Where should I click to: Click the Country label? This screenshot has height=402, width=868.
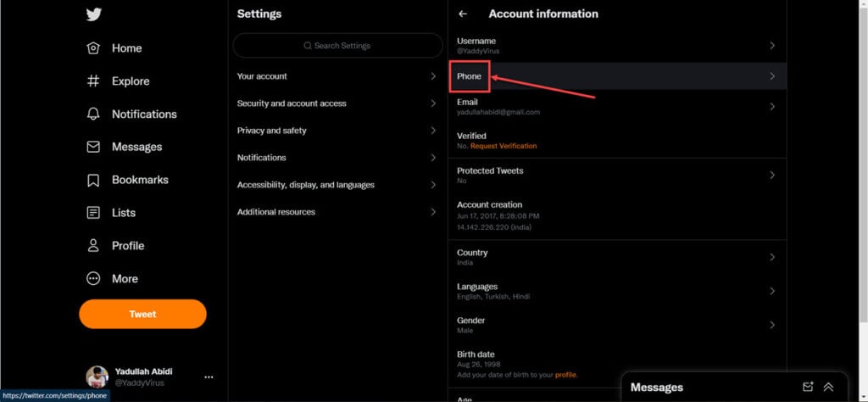click(472, 253)
